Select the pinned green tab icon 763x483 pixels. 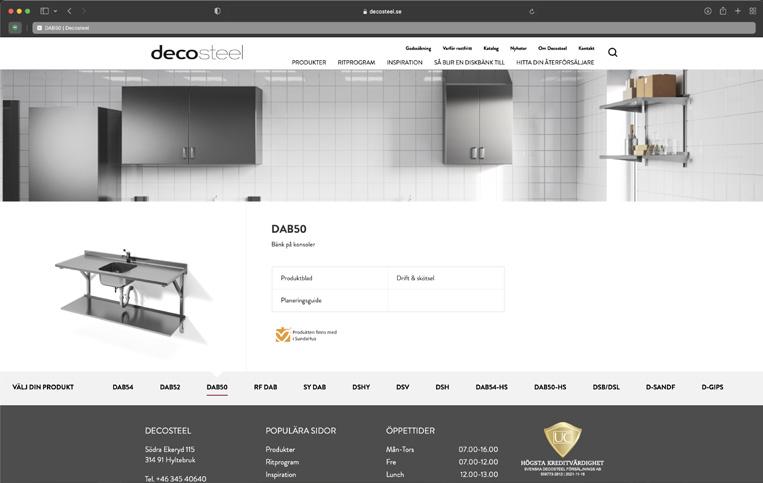point(15,28)
